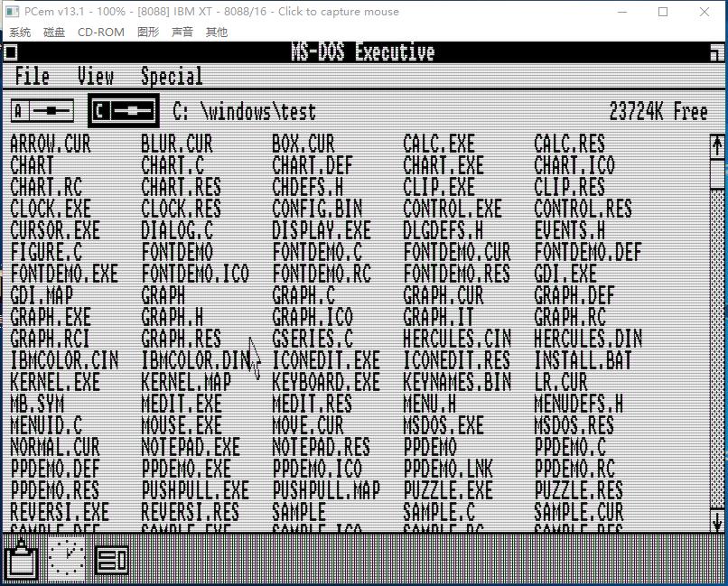Select the file PPDEMO.EXE
The height and width of the screenshot is (586, 728).
[186, 469]
